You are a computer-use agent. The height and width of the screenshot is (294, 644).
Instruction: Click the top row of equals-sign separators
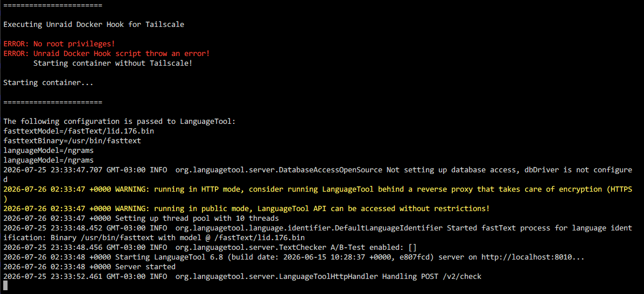point(53,5)
